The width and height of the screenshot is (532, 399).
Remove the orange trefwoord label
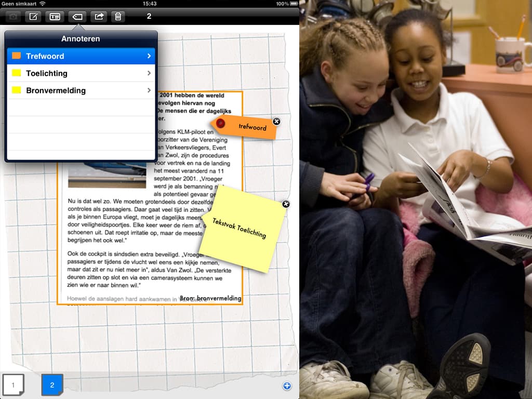(276, 122)
